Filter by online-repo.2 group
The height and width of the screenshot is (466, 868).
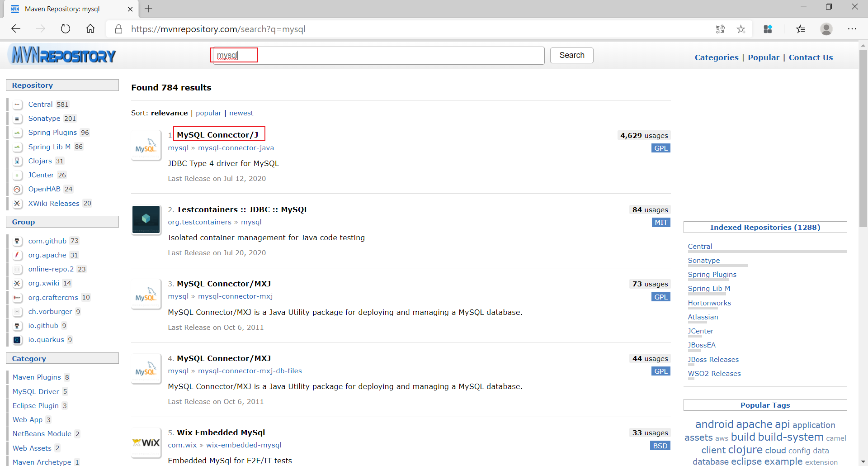pyautogui.click(x=51, y=269)
